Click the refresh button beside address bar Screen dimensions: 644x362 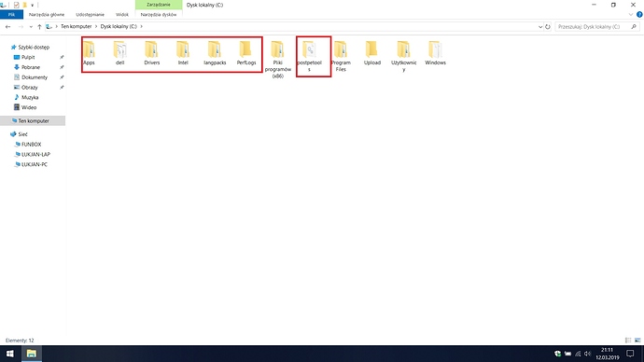pyautogui.click(x=548, y=27)
